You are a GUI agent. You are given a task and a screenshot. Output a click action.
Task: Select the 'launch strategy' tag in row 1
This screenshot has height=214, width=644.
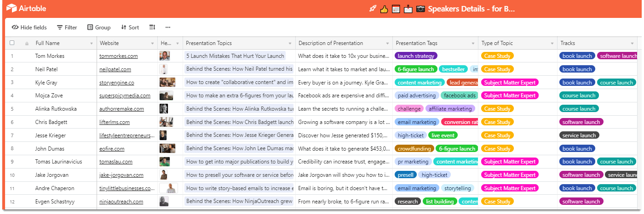click(416, 56)
